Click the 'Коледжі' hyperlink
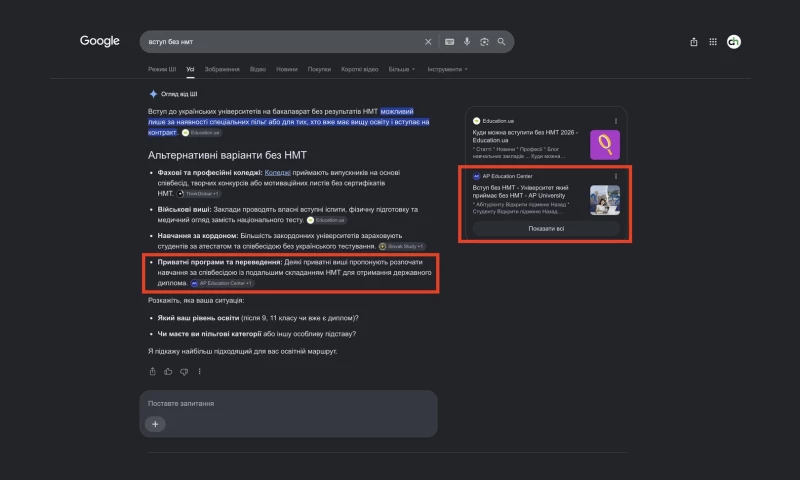This screenshot has width=800, height=480. tap(278, 172)
